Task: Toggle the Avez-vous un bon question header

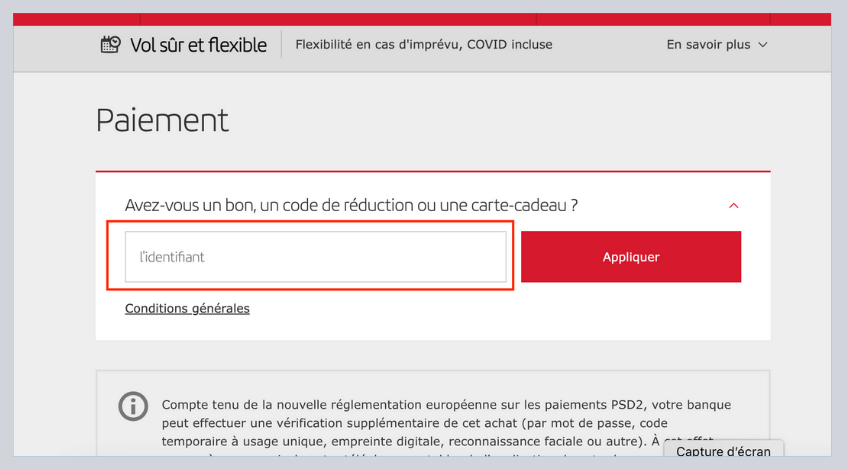Action: click(x=351, y=205)
